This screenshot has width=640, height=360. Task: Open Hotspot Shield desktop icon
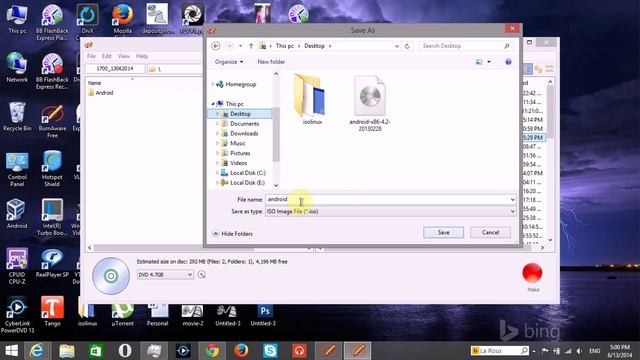[52, 168]
